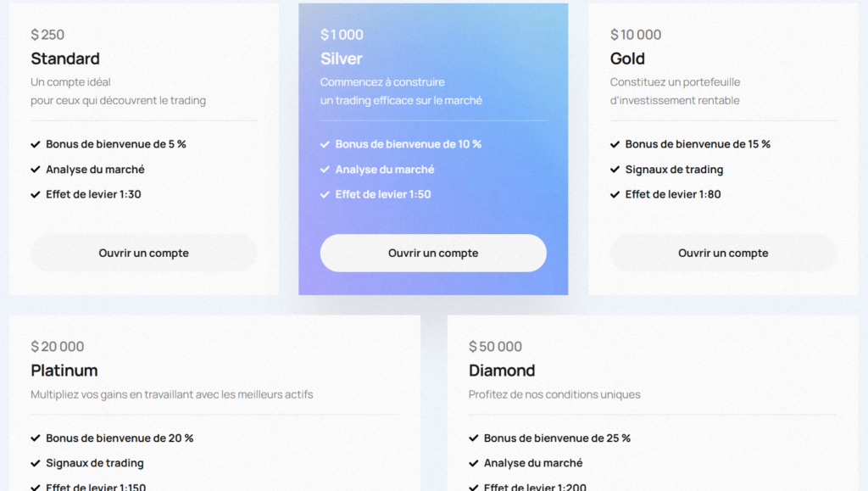Click the $1 000 Silver price
The width and height of the screenshot is (868, 491).
[342, 35]
